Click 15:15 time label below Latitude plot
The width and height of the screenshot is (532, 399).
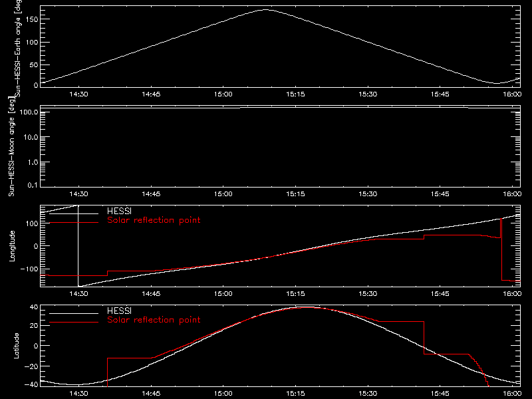[295, 393]
